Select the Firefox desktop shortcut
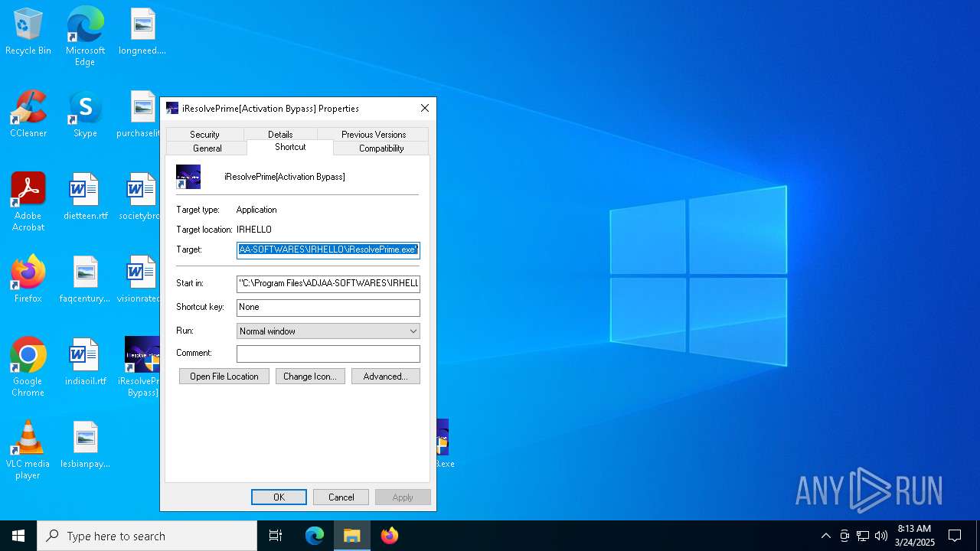This screenshot has height=551, width=980. [28, 279]
